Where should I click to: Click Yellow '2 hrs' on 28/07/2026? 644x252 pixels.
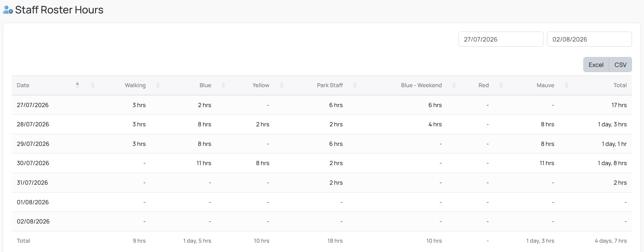pyautogui.click(x=262, y=124)
